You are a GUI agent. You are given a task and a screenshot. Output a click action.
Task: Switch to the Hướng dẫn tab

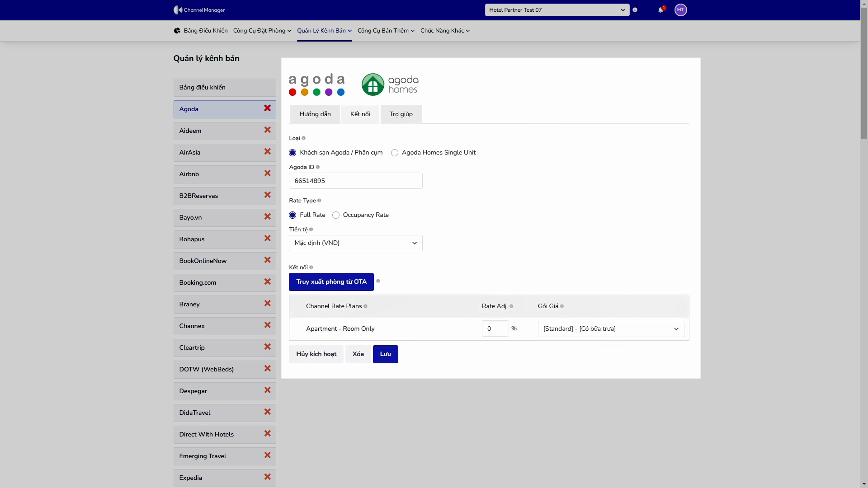tap(315, 114)
